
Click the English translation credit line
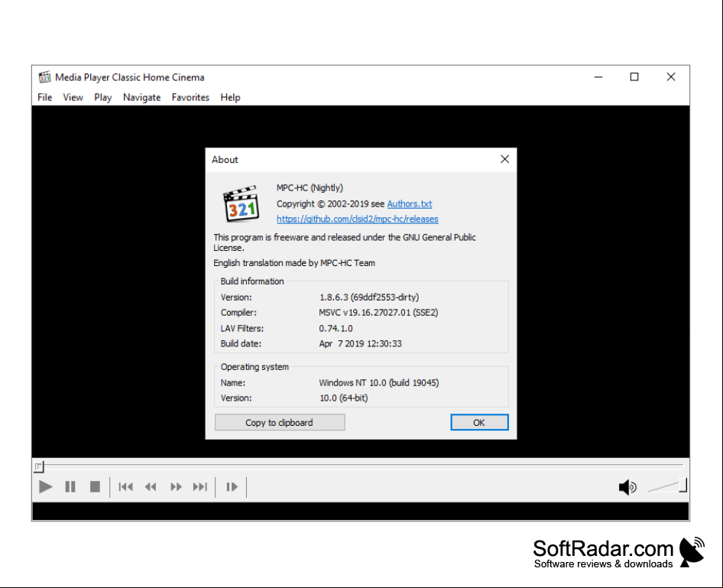(x=294, y=263)
